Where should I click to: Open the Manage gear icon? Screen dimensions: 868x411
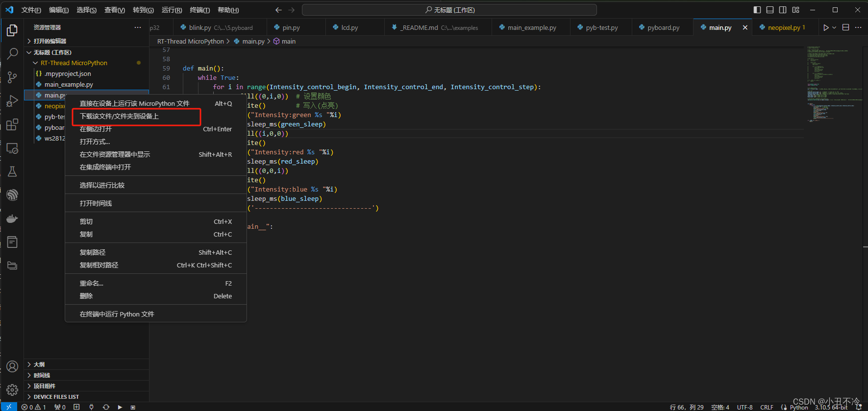(12, 390)
